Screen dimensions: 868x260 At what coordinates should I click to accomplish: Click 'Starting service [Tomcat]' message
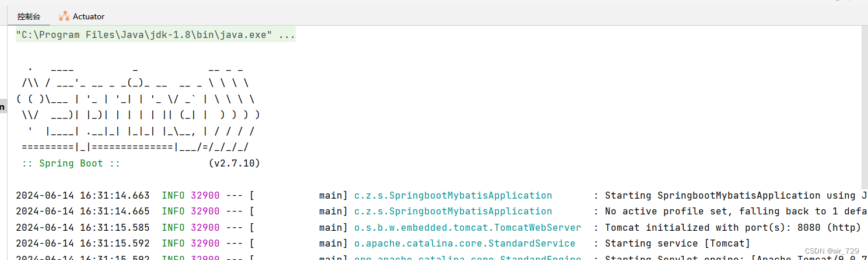677,244
